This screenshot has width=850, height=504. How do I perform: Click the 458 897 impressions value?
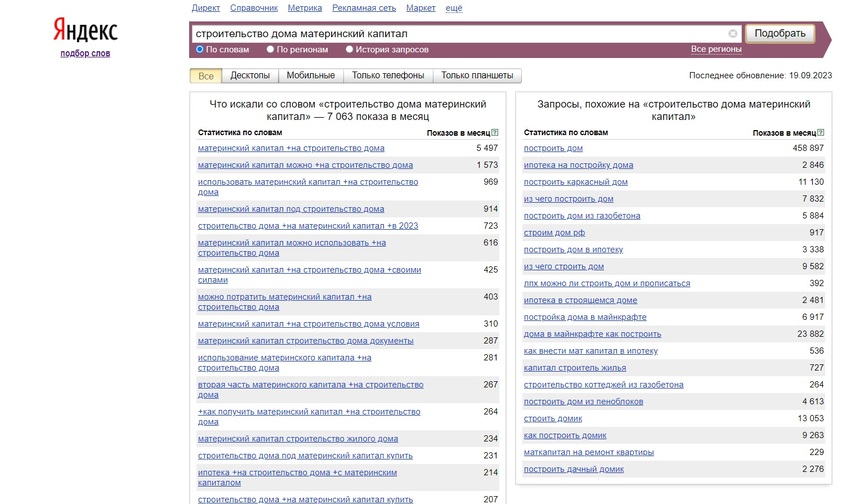coord(808,148)
